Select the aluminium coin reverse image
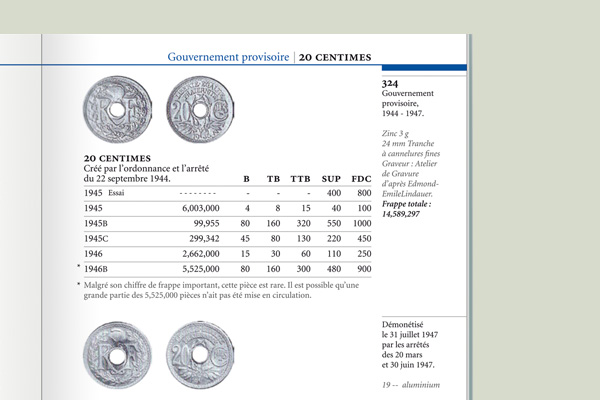 (200, 355)
